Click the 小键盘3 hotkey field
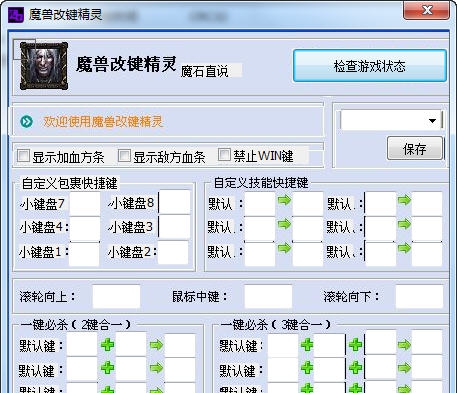 click(174, 227)
